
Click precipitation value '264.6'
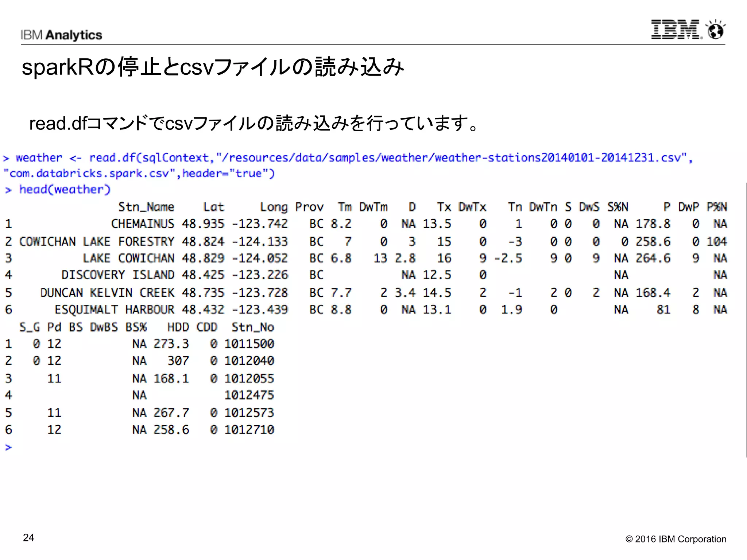click(x=653, y=258)
